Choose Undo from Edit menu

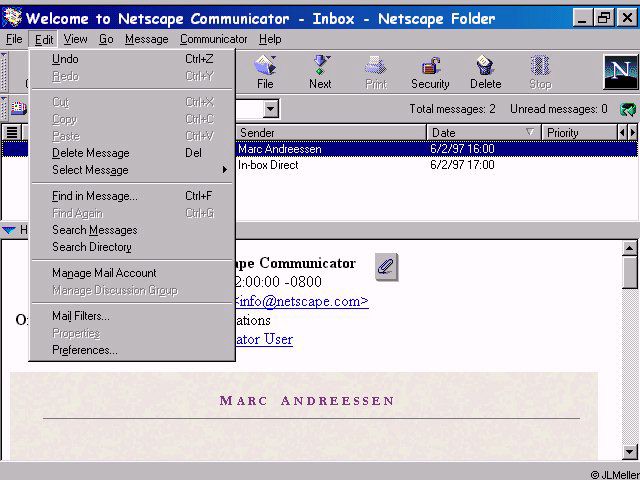[x=132, y=59]
